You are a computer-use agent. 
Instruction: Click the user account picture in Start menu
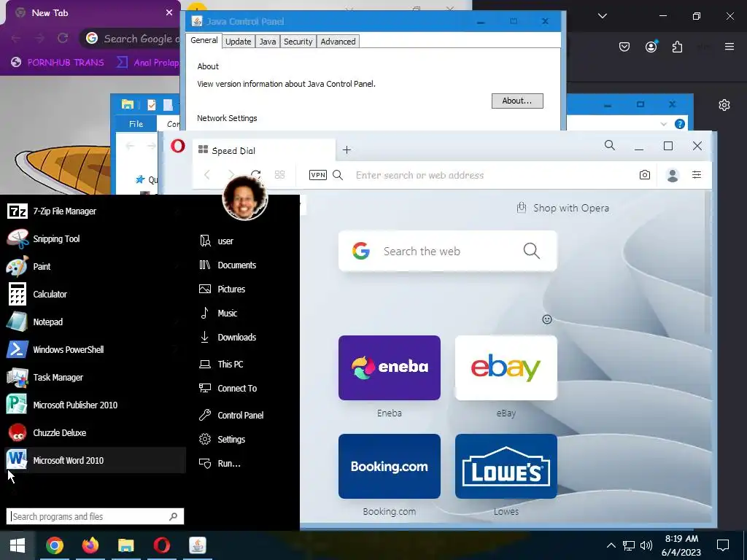tap(245, 198)
